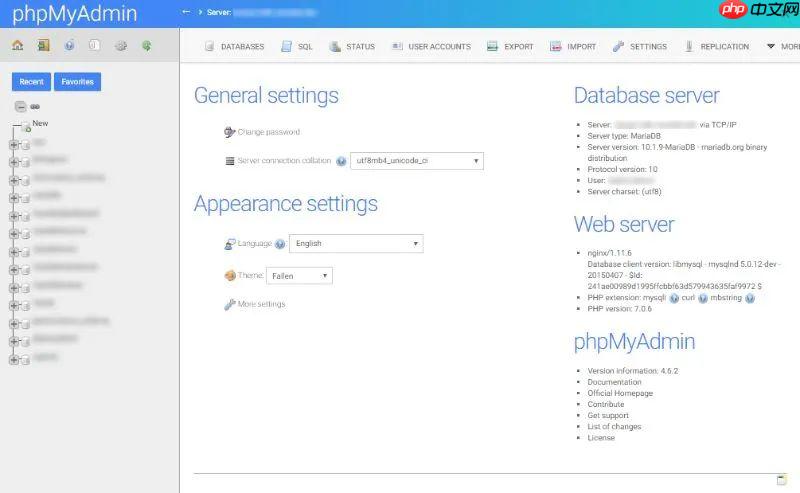800x493 pixels.
Task: Click the Change password link
Action: click(269, 132)
